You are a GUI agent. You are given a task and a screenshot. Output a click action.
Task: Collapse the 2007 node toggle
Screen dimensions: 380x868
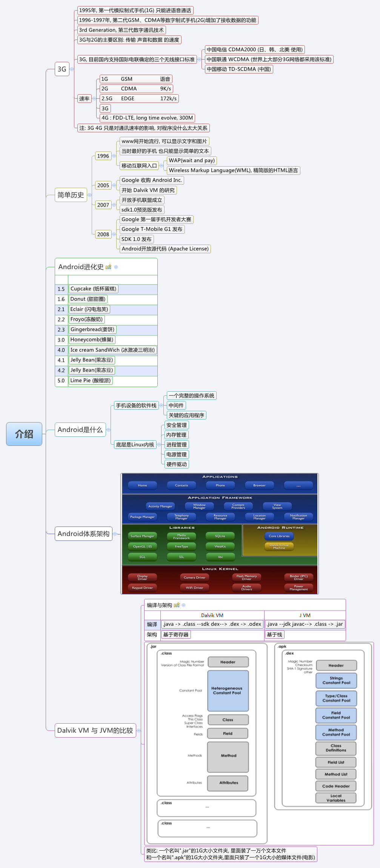pyautogui.click(x=114, y=205)
